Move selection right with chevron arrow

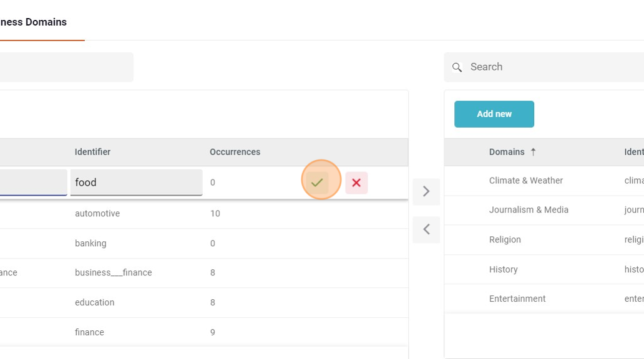point(426,191)
